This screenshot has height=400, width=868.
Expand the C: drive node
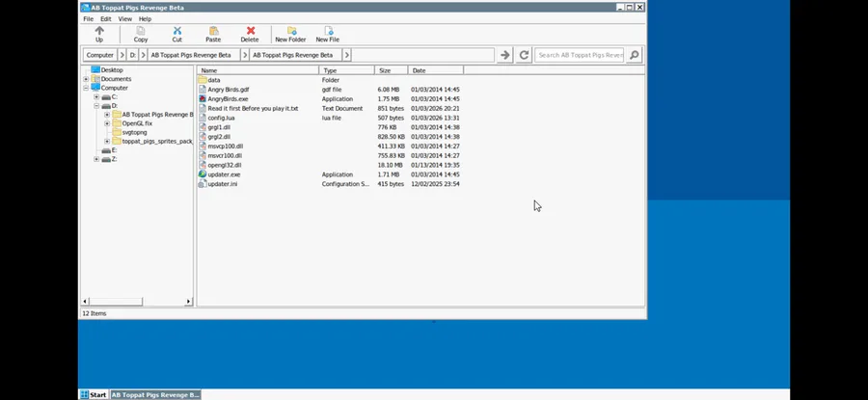[96, 96]
